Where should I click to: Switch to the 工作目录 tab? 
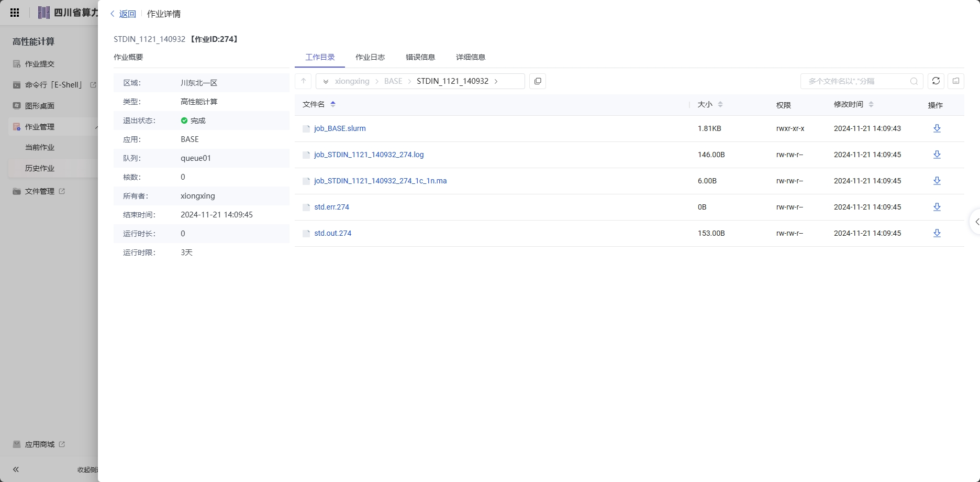[320, 57]
